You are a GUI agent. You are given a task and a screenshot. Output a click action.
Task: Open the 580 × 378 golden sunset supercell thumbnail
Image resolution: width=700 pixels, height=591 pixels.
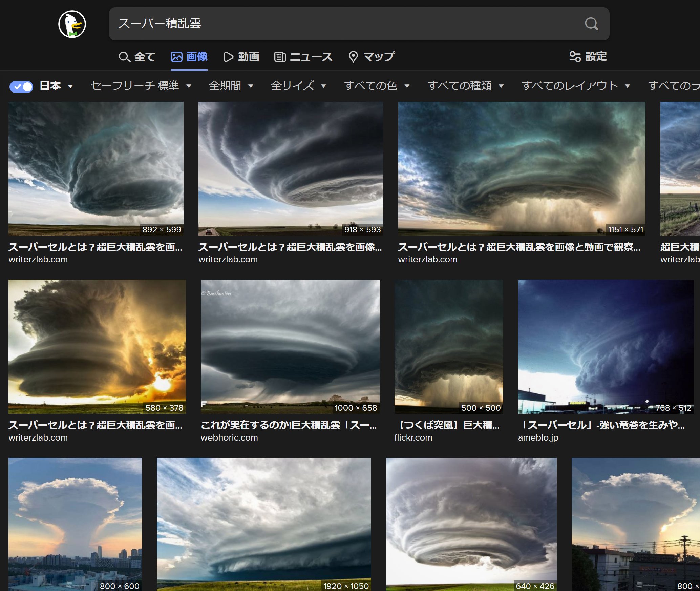click(97, 346)
